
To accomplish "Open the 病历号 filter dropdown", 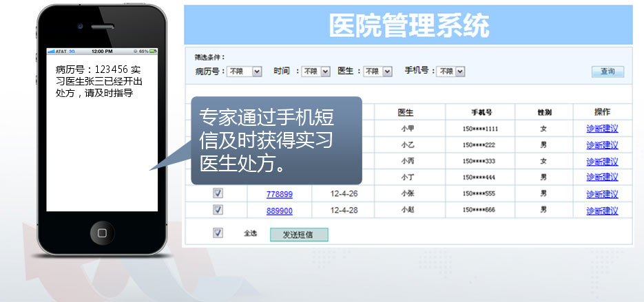I will click(245, 71).
